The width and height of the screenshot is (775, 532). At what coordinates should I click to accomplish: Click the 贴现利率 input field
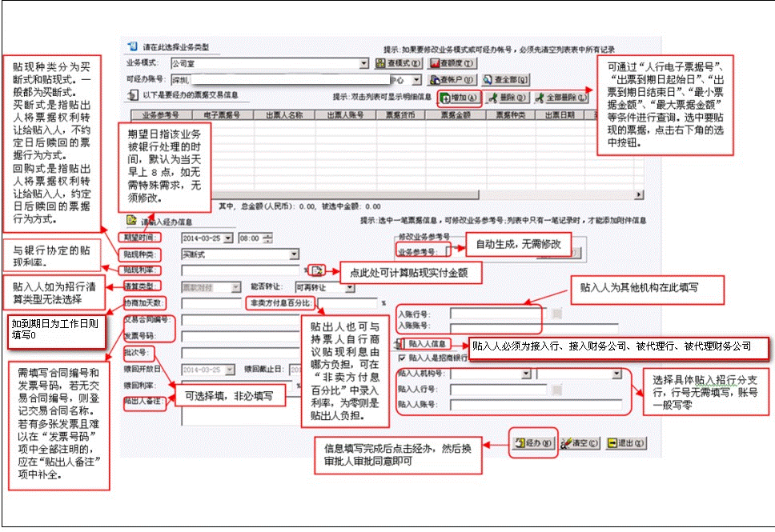[x=240, y=270]
